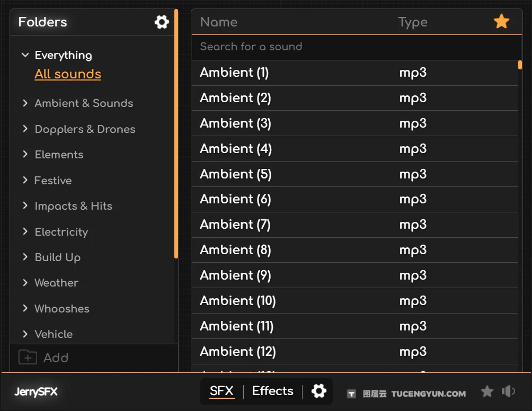The image size is (532, 411).
Task: Select the Ambient (5) sound
Action: (355, 174)
